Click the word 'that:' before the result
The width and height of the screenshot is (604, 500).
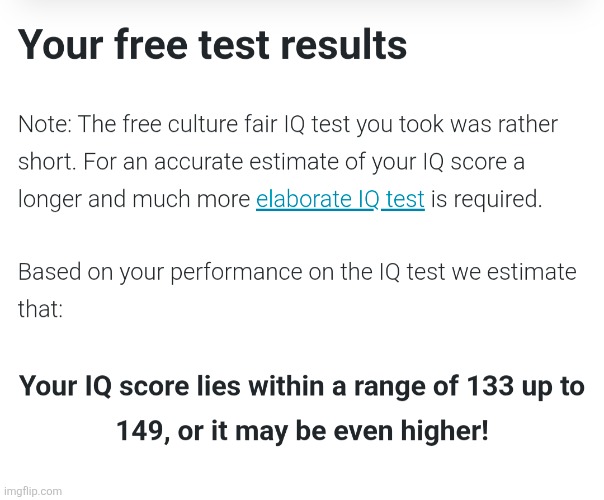coord(40,309)
